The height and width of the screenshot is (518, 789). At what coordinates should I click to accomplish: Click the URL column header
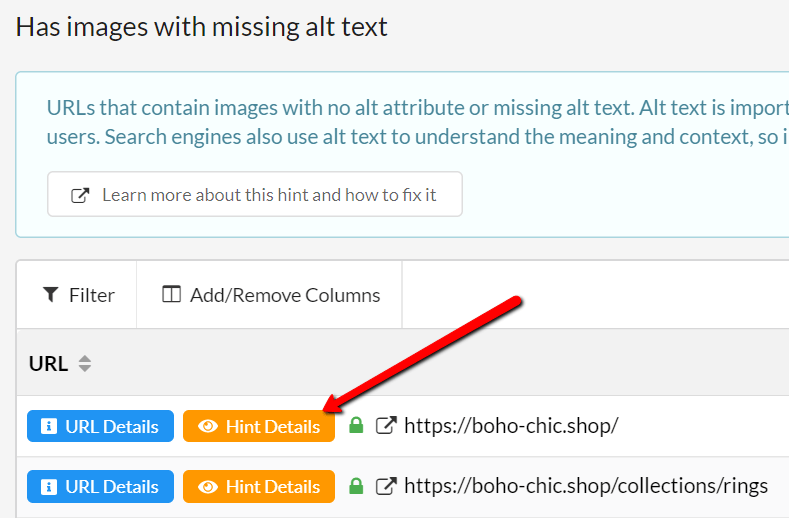[x=48, y=363]
